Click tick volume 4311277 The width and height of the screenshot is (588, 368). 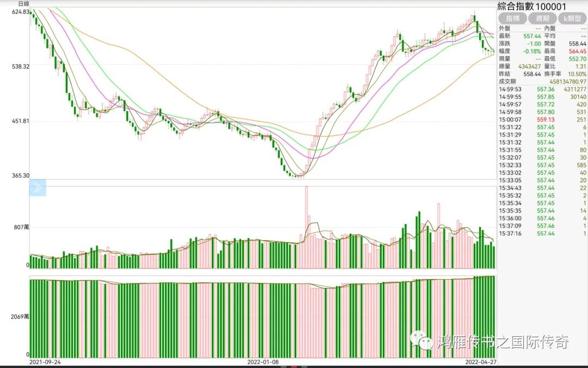(x=575, y=89)
